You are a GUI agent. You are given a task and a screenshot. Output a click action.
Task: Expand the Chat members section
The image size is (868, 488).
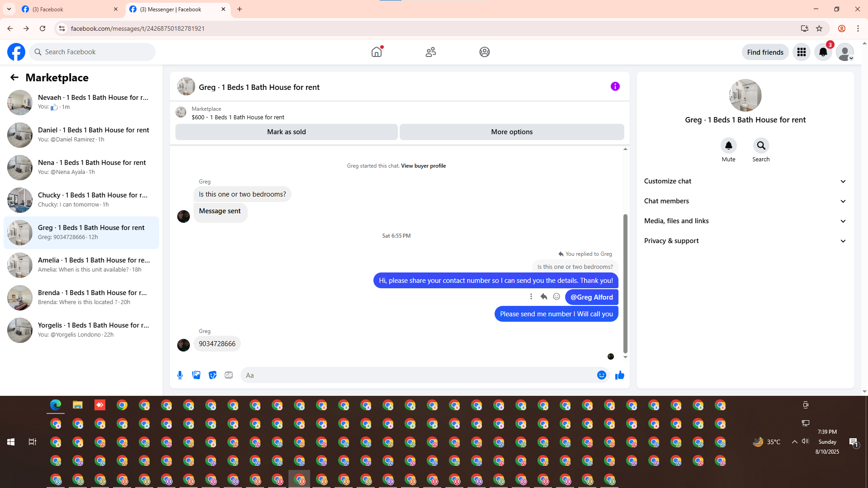coord(745,201)
